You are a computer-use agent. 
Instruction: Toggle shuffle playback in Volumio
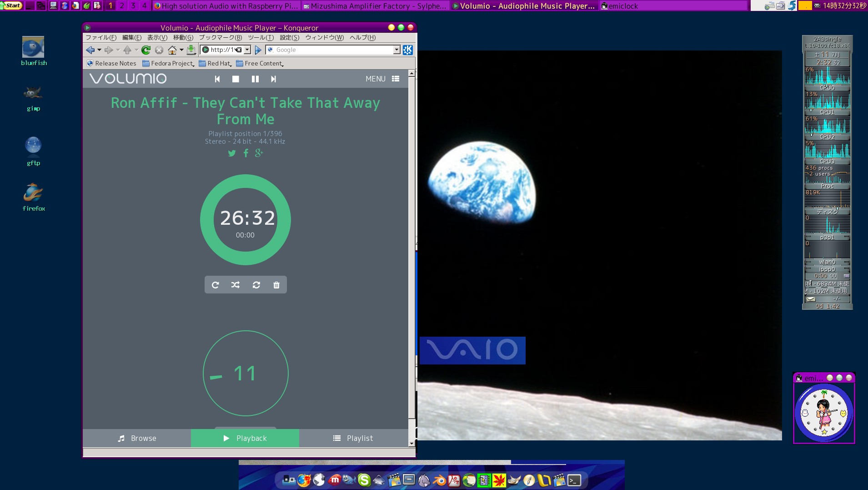pos(236,284)
